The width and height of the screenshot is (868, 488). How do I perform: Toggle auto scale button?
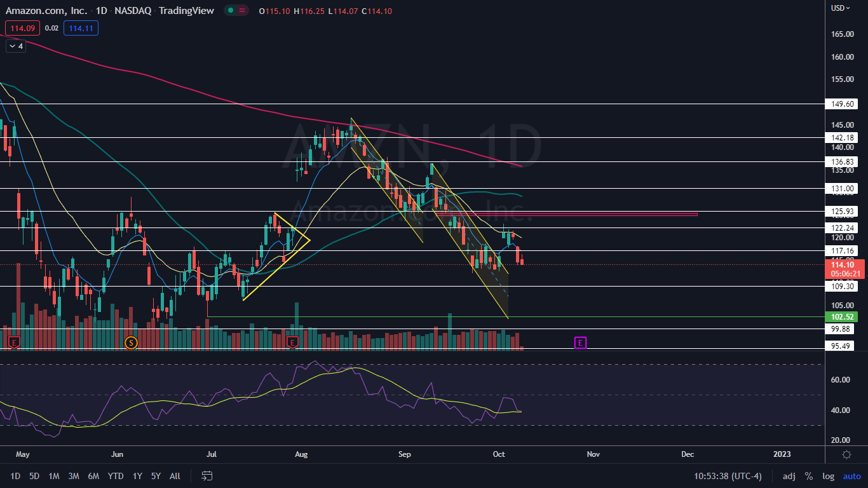[851, 476]
